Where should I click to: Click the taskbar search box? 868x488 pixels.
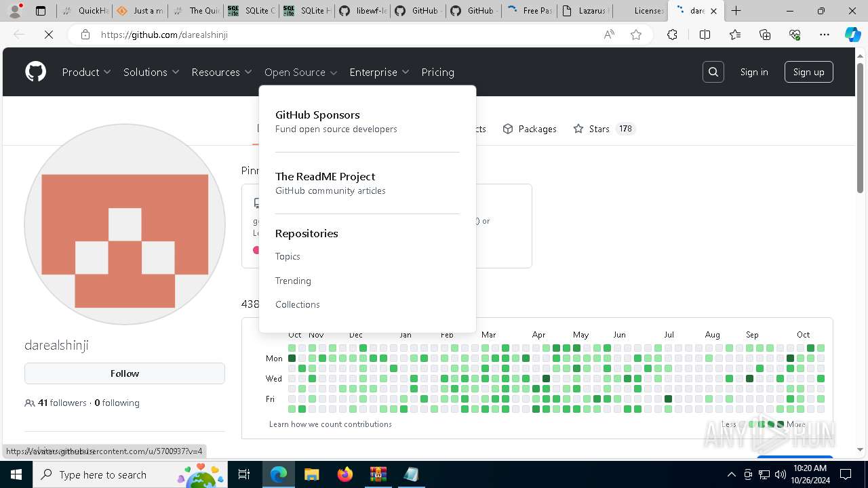[x=130, y=474]
